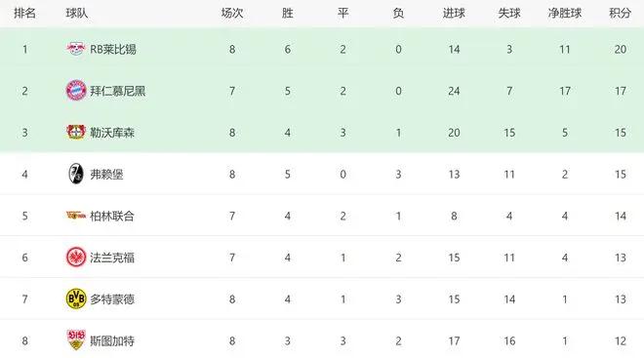Viewport: 644px width, 358px height.
Task: Click the 多特蒙德 team name
Action: pos(112,298)
